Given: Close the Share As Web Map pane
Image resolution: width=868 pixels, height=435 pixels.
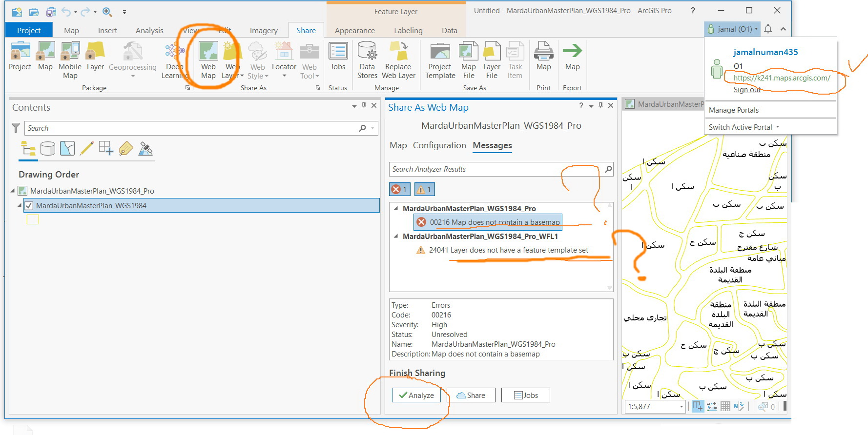Looking at the screenshot, I should 610,105.
